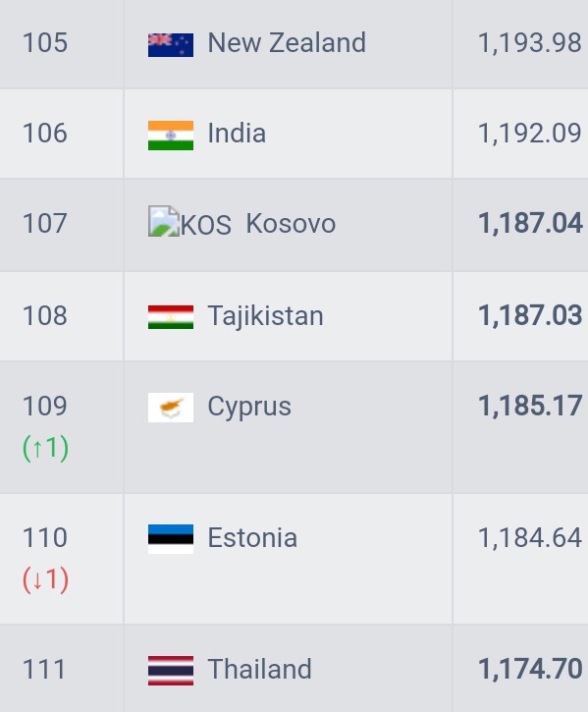Click the broken Kosovo flag image
The width and height of the screenshot is (588, 712).
[164, 221]
